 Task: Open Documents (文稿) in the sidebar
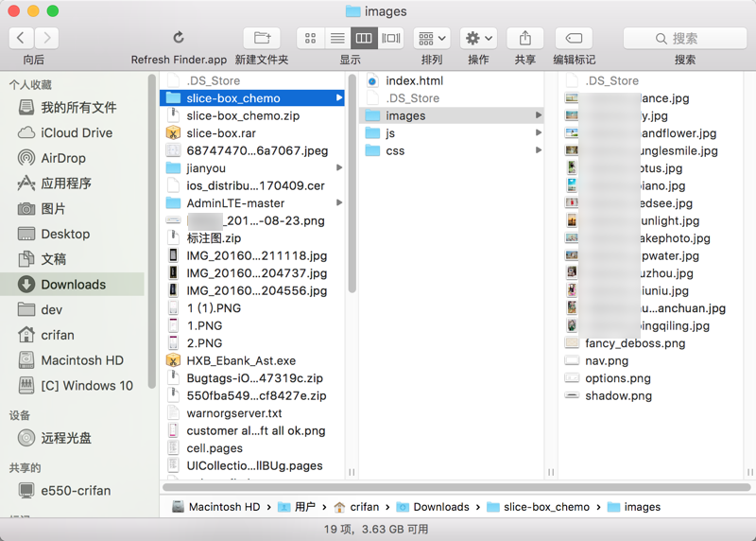click(73, 259)
